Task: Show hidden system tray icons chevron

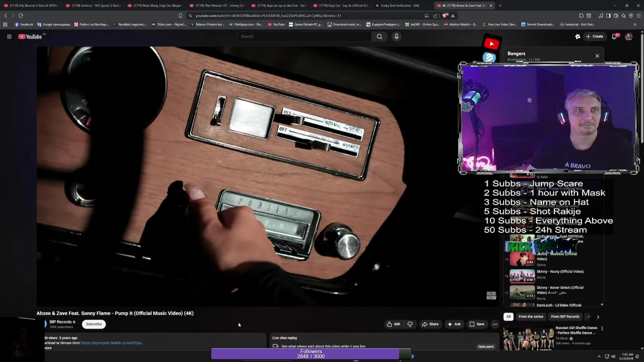Action: 599,356
